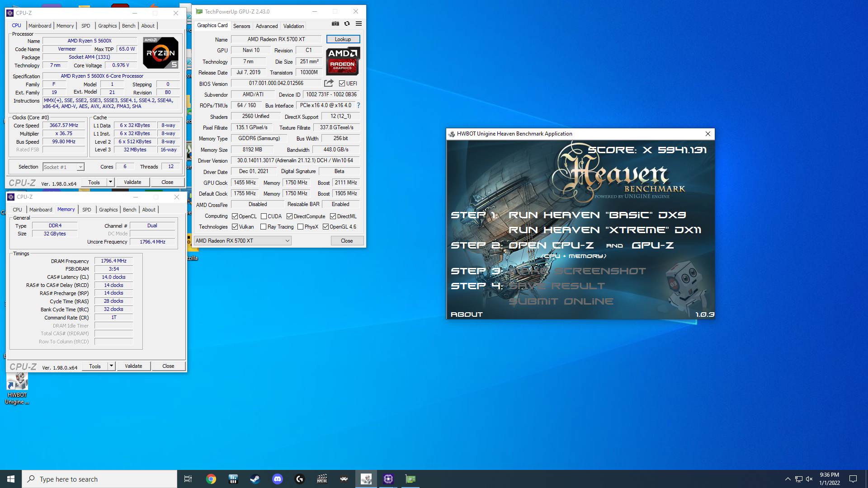Click Tools button in Memory CPU-Z window

coord(95,366)
